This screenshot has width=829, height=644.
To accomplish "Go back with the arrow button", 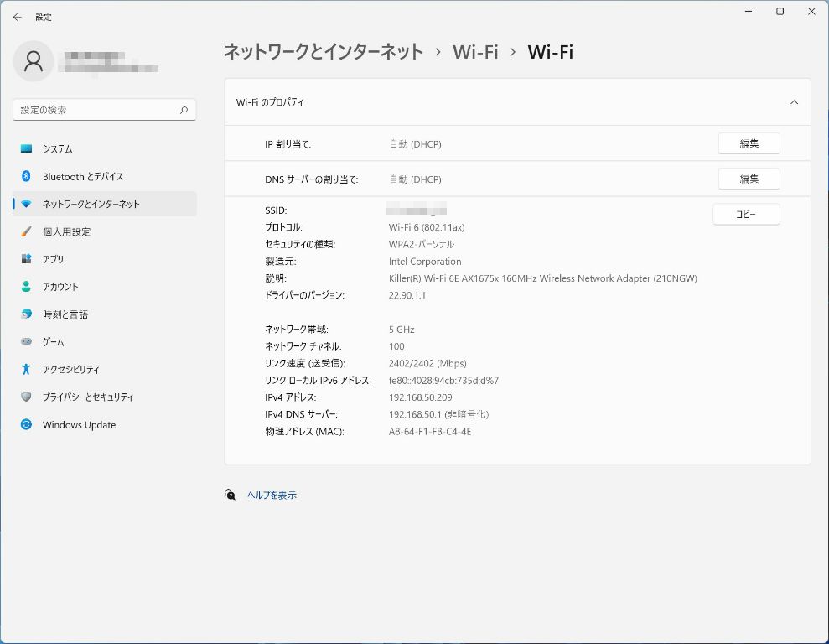I will pyautogui.click(x=17, y=17).
